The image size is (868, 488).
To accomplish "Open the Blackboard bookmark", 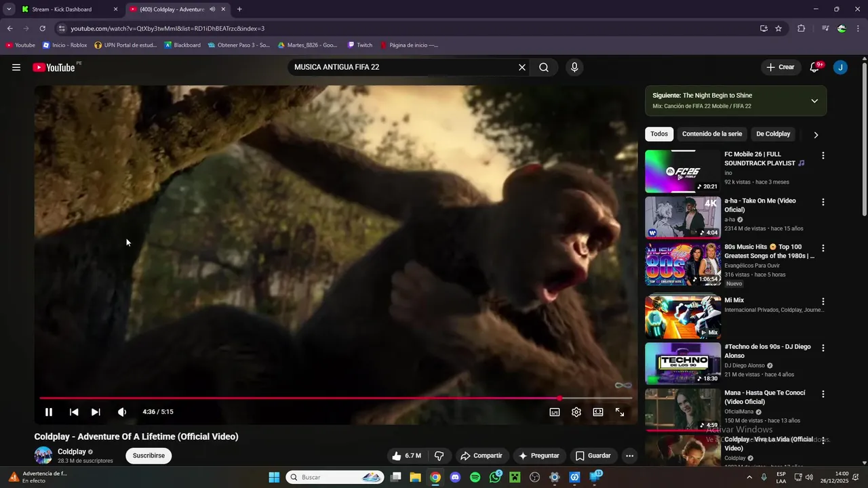I will pyautogui.click(x=182, y=45).
